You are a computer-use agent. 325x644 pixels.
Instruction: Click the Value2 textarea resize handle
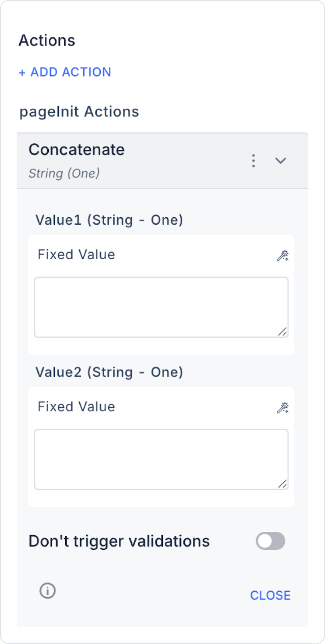pos(283,484)
